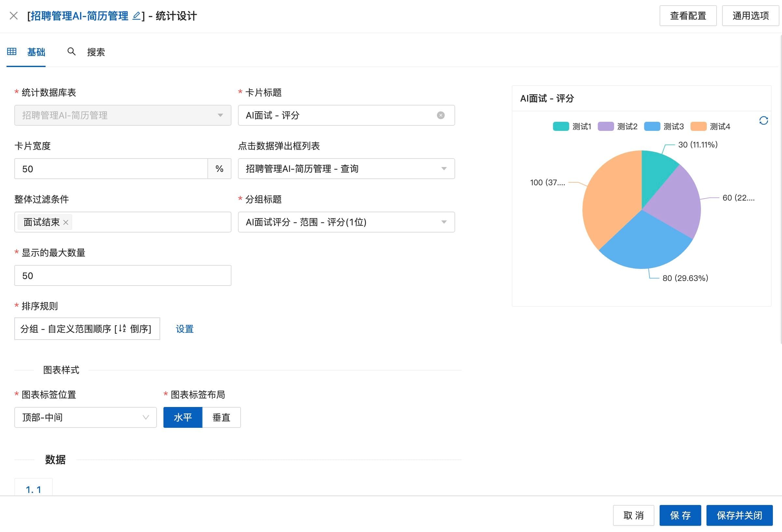Open the 分组标题 dropdown

click(x=346, y=222)
